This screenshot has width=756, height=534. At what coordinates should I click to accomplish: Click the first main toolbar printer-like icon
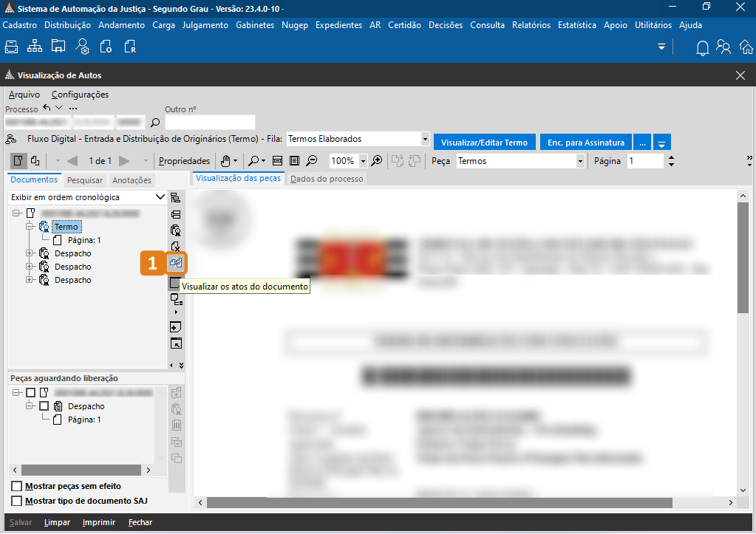[11, 47]
